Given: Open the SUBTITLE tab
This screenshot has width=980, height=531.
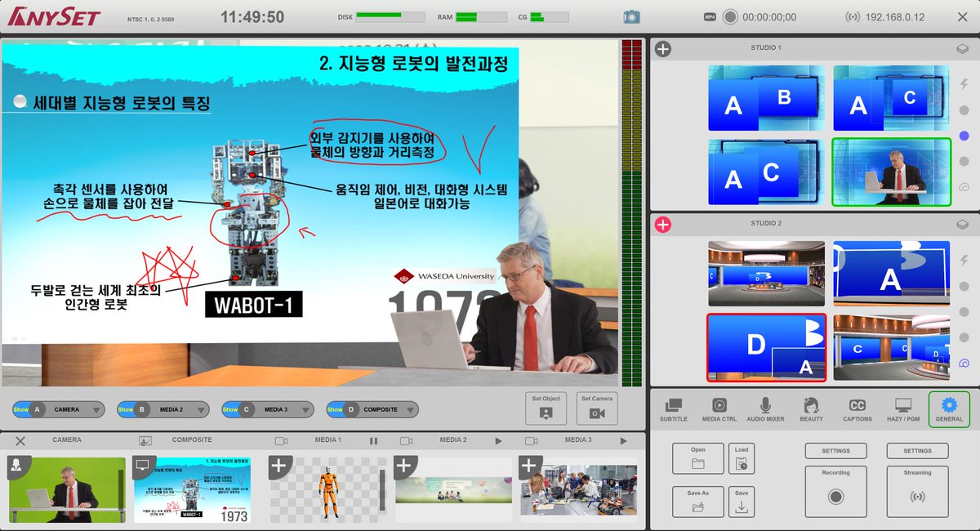Looking at the screenshot, I should tap(674, 409).
